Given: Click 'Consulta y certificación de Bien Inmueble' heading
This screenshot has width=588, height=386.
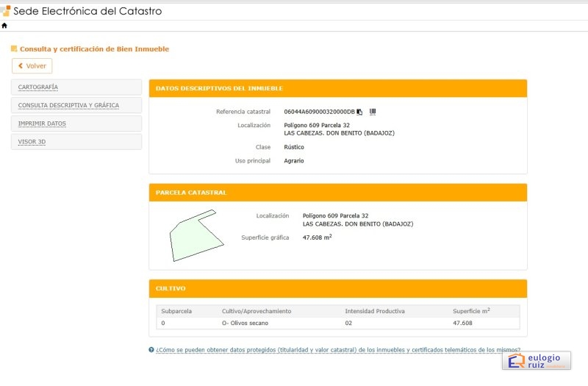Looking at the screenshot, I should (95, 49).
